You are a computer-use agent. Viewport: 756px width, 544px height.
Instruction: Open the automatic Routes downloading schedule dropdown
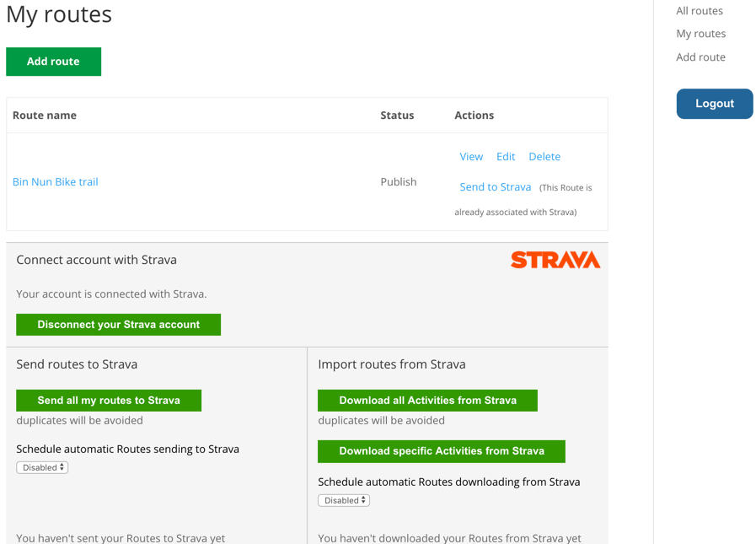pyautogui.click(x=344, y=500)
